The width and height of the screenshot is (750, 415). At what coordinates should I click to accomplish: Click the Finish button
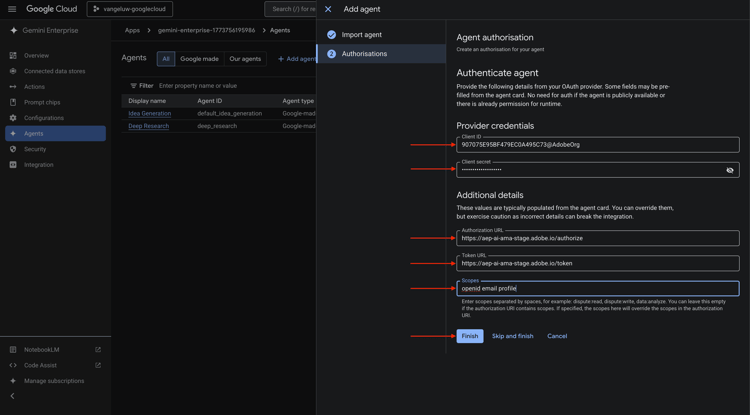pos(470,336)
